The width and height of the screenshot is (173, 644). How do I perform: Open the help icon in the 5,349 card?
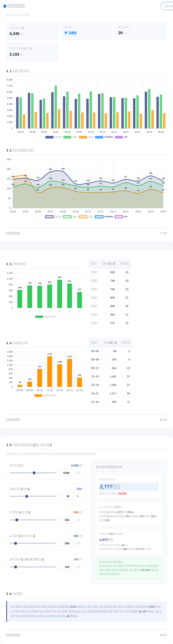23,28
